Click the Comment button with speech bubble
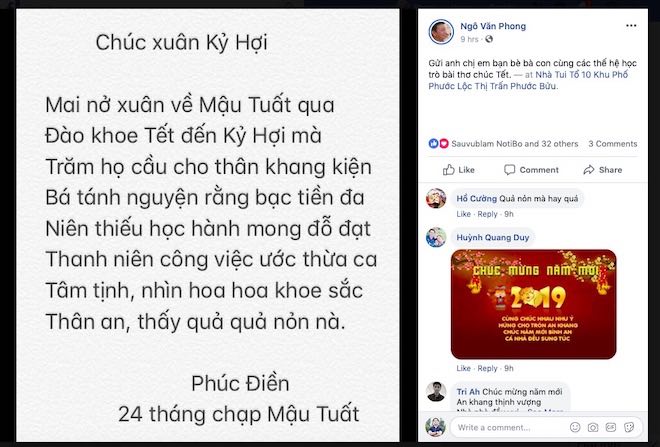660x447 pixels. 531,170
